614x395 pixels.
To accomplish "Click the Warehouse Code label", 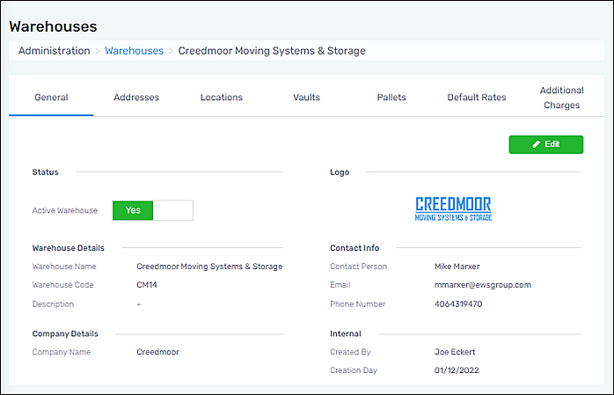I will [x=63, y=285].
